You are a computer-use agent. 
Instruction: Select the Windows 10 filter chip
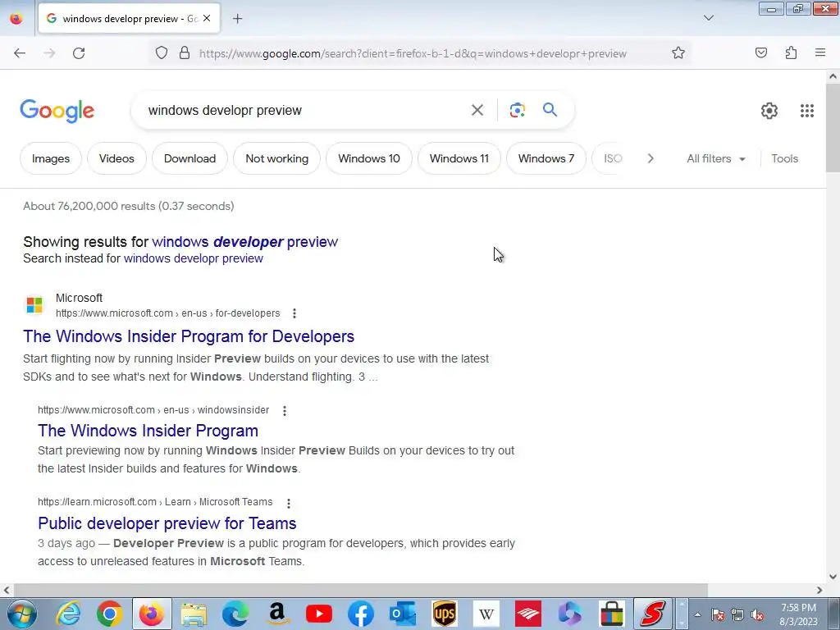(369, 158)
